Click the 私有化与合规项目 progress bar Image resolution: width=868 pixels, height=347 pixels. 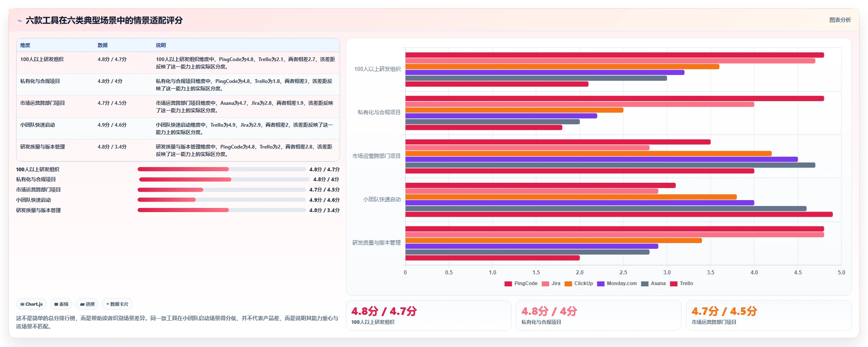point(224,179)
